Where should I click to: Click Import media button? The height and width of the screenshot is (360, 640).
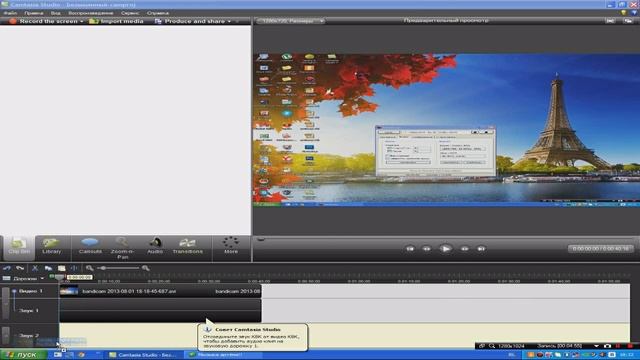pos(117,21)
